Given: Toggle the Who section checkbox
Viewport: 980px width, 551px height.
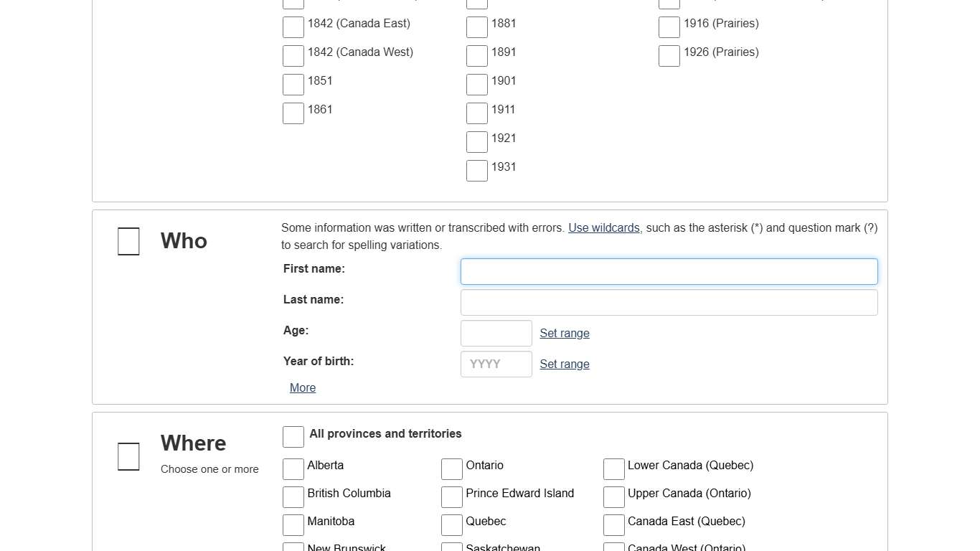Looking at the screenshot, I should (x=128, y=241).
